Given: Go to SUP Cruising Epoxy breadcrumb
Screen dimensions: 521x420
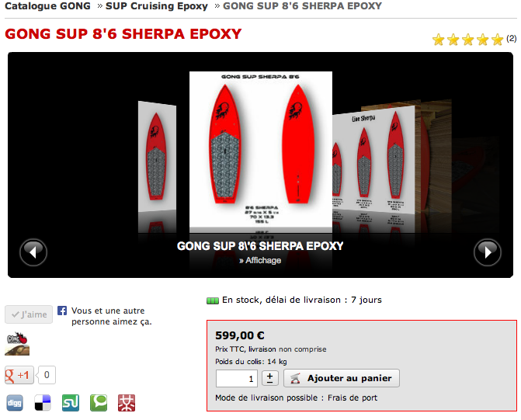Looking at the screenshot, I should [157, 6].
